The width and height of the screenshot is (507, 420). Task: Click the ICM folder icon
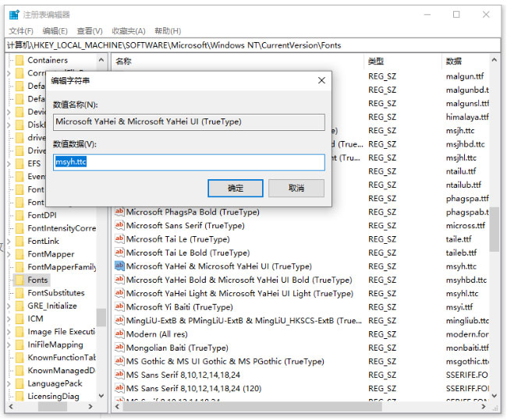click(x=19, y=319)
